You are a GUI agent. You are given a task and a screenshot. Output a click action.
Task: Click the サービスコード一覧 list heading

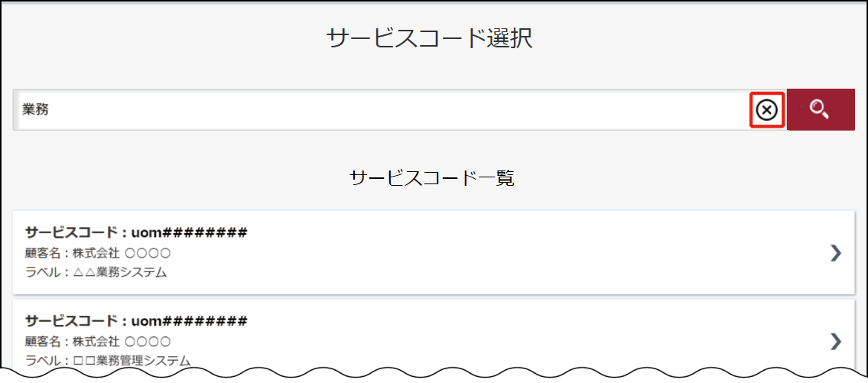[x=432, y=178]
